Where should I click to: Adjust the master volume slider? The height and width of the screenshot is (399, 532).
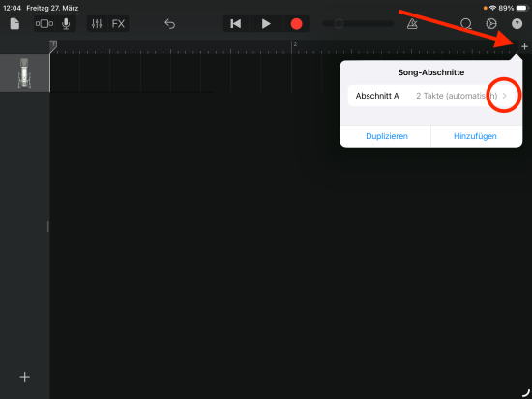[358, 24]
